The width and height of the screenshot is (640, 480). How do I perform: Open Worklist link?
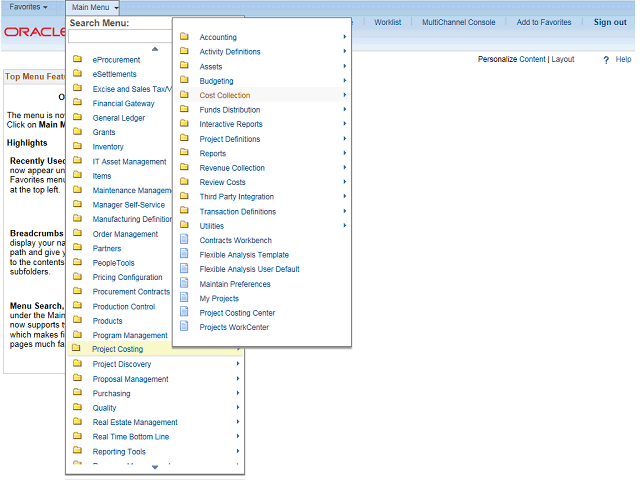click(387, 22)
